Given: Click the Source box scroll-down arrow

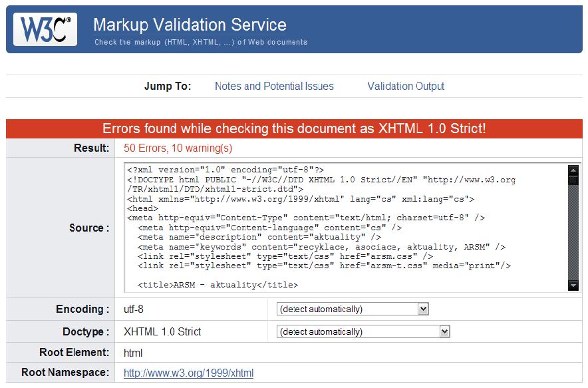Looking at the screenshot, I should (x=573, y=286).
